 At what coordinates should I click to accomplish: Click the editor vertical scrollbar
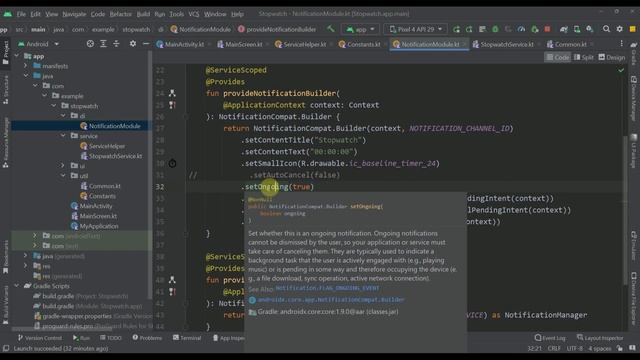click(625, 210)
